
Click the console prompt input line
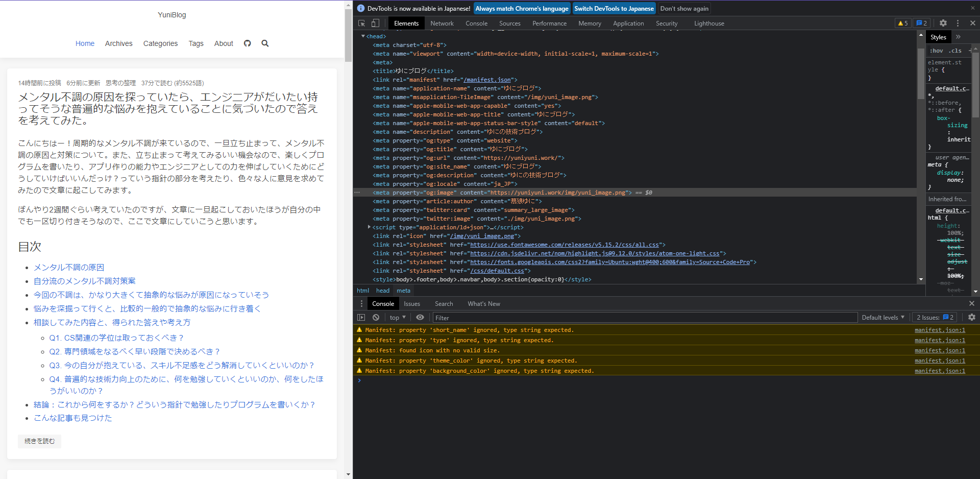(666, 380)
